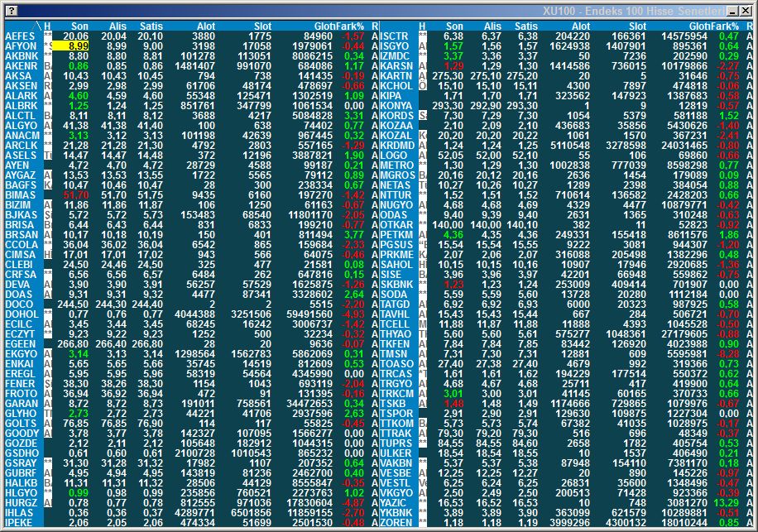Select the TOASO symbol

tap(397, 364)
